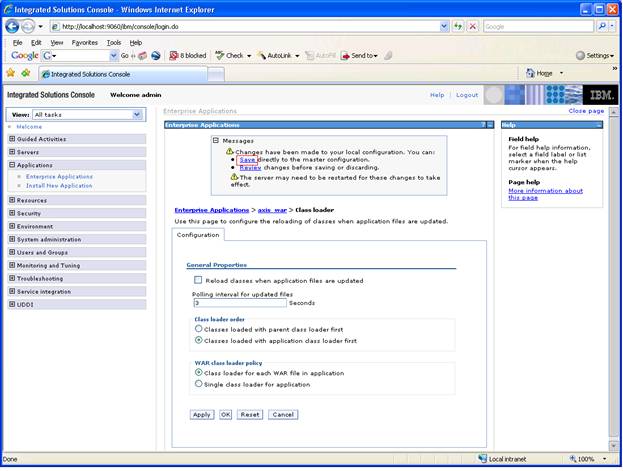Click the IBM logo
Image resolution: width=623 pixels, height=471 pixels.
coord(601,95)
